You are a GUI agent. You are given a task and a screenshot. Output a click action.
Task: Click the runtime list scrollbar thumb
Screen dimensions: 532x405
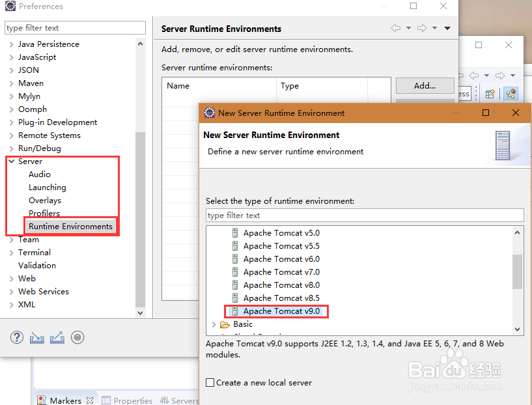point(517,272)
